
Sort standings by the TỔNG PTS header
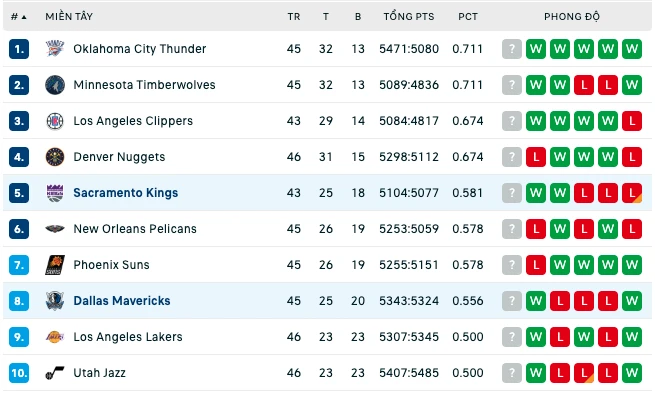[409, 17]
